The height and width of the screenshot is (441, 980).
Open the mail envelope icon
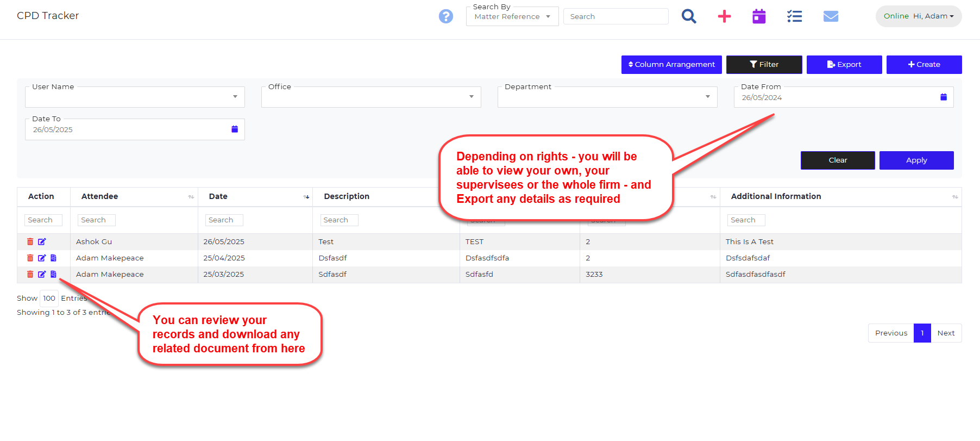(831, 16)
